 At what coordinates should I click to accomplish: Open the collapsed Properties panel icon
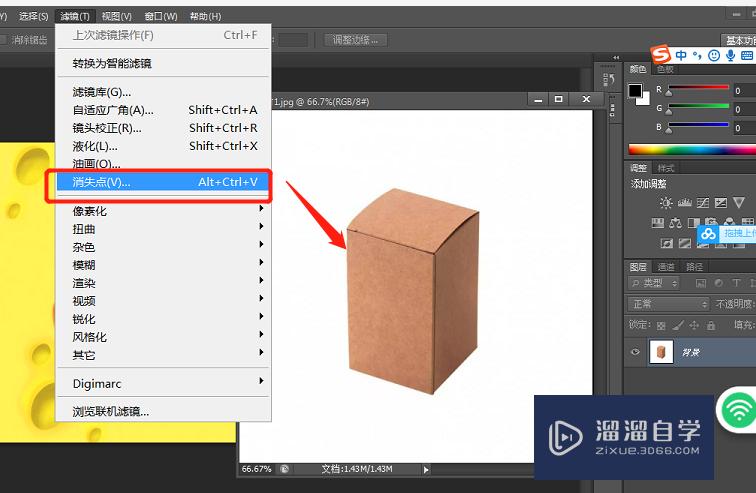pos(612,110)
